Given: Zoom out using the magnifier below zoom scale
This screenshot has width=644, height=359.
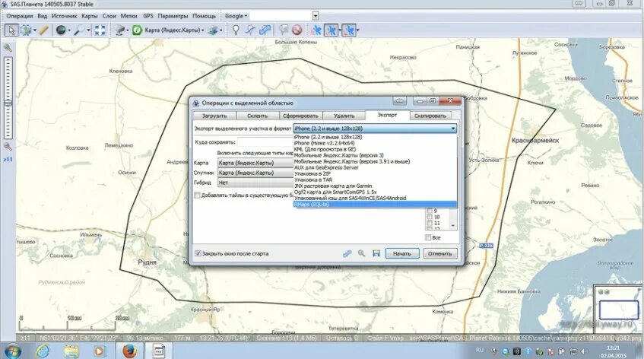Looking at the screenshot, I should 8,147.
